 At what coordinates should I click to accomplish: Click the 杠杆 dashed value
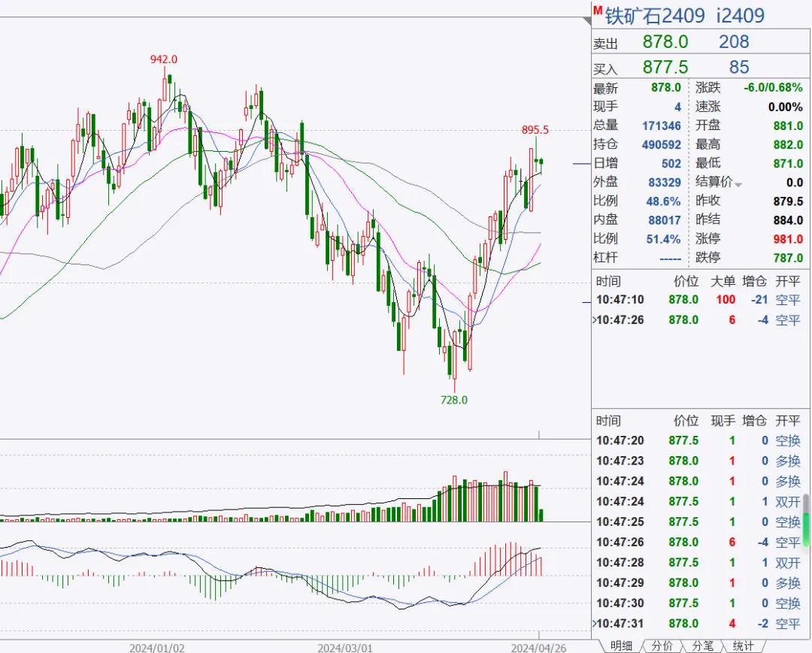coord(671,258)
